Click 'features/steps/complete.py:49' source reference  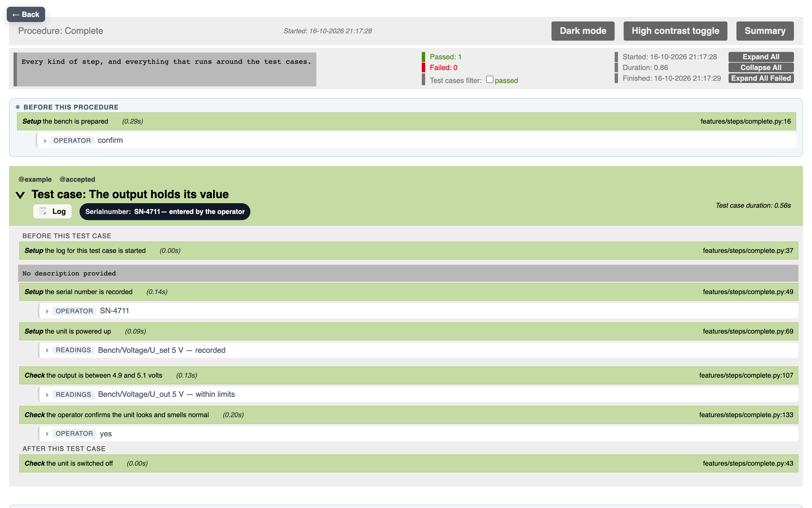point(748,292)
